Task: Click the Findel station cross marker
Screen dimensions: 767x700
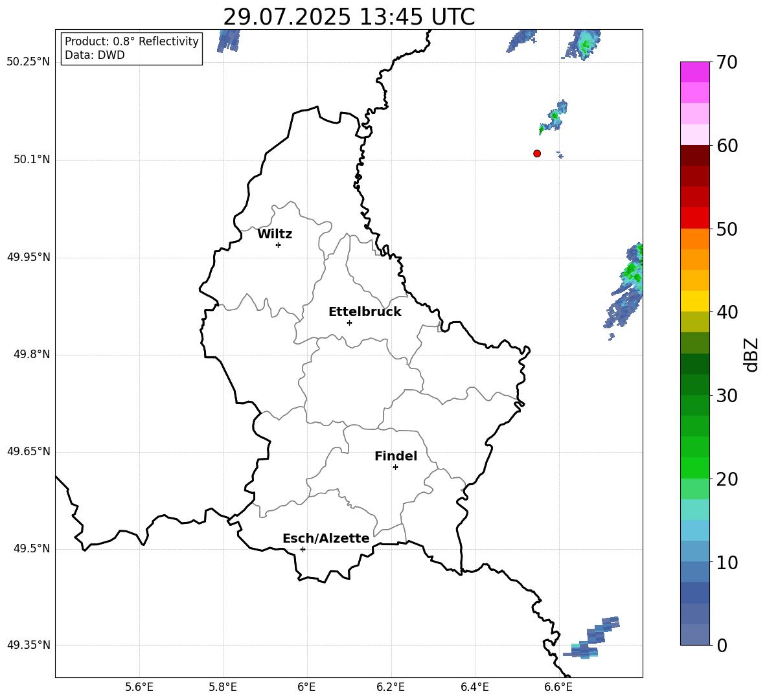Action: point(395,468)
